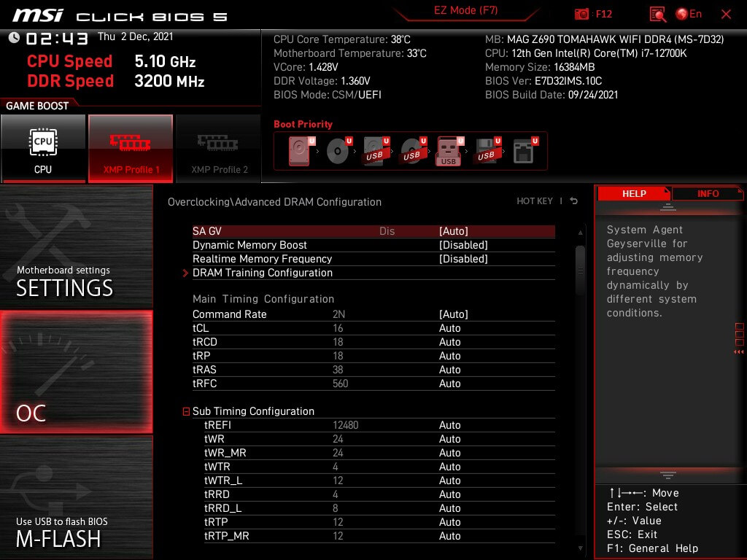Image resolution: width=747 pixels, height=560 pixels.
Task: Toggle the CPU Game Boost button
Action: click(43, 148)
